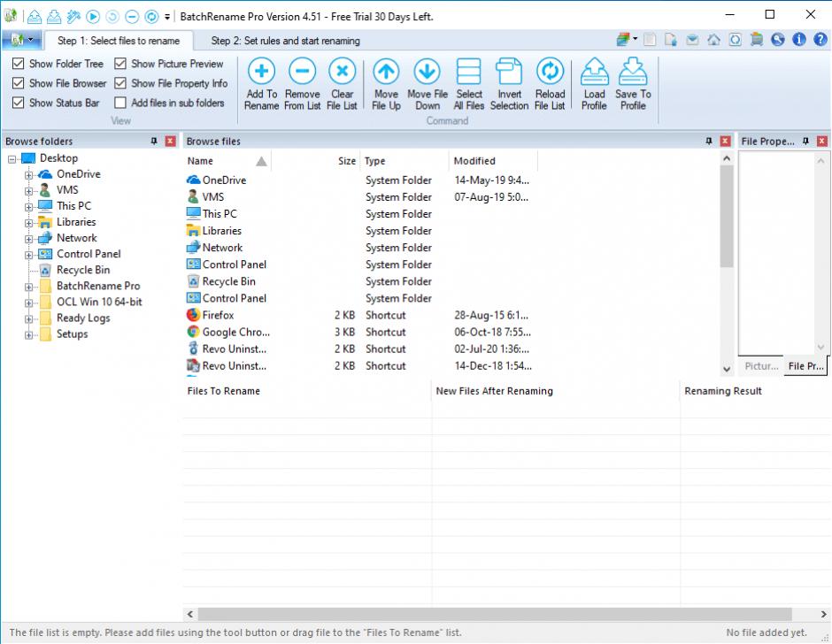Close the Browse folders panel
Viewport: 832px width, 644px height.
(170, 142)
